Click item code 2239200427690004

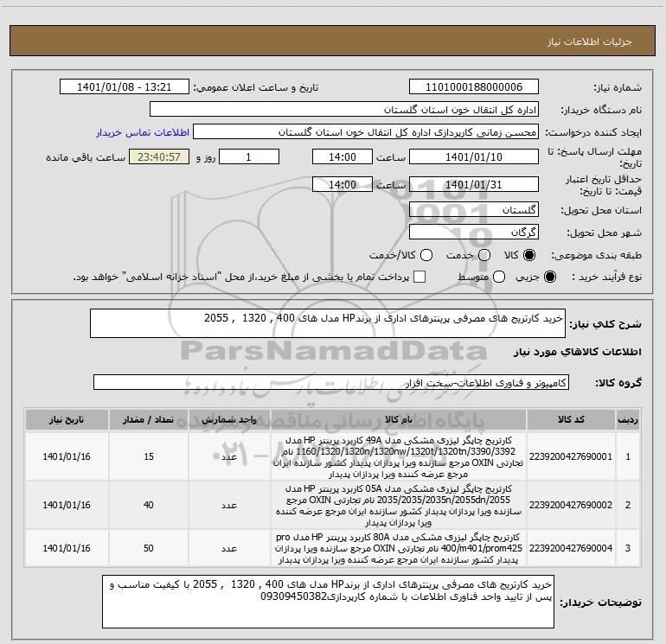click(571, 548)
